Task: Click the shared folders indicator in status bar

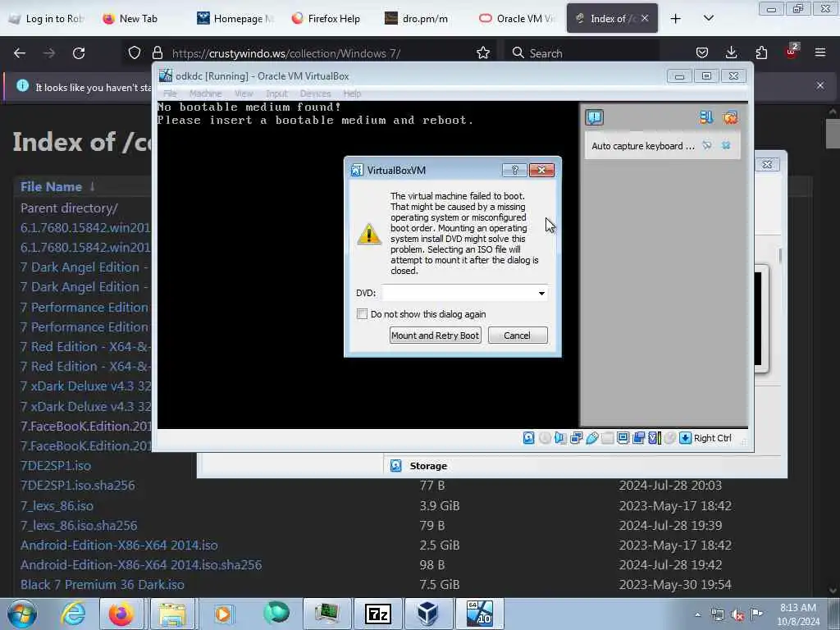Action: tap(608, 438)
